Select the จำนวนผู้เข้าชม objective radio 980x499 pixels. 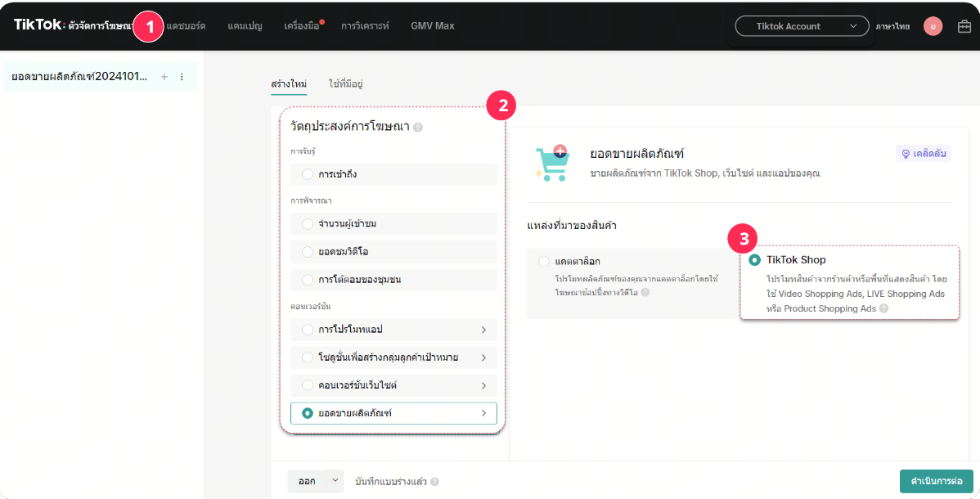pyautogui.click(x=308, y=223)
